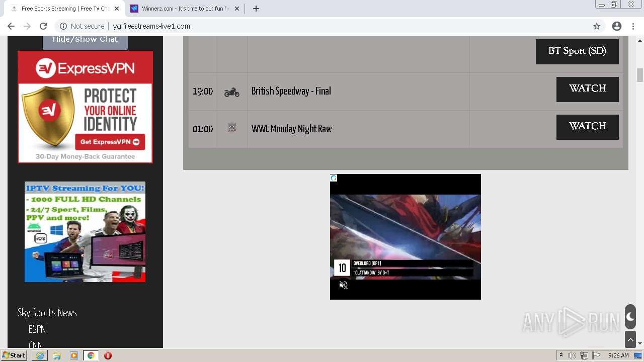644x362 pixels.
Task: Switch to the Winnerz.com tab
Action: click(185, 9)
